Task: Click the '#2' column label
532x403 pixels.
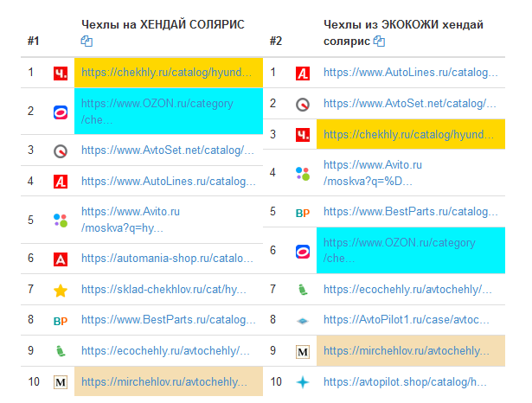Action: coord(276,41)
